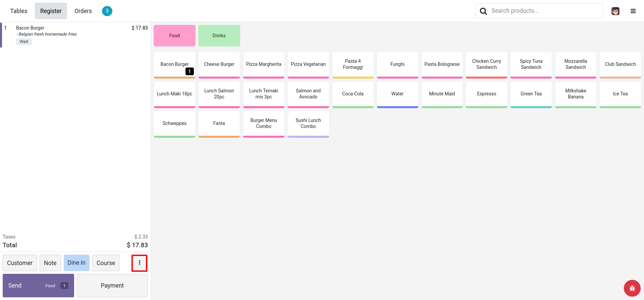Proceed to Payment
This screenshot has height=300, width=644.
112,286
